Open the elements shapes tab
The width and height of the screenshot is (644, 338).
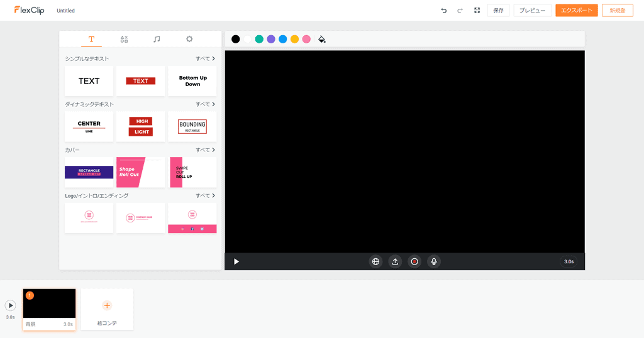pos(124,39)
